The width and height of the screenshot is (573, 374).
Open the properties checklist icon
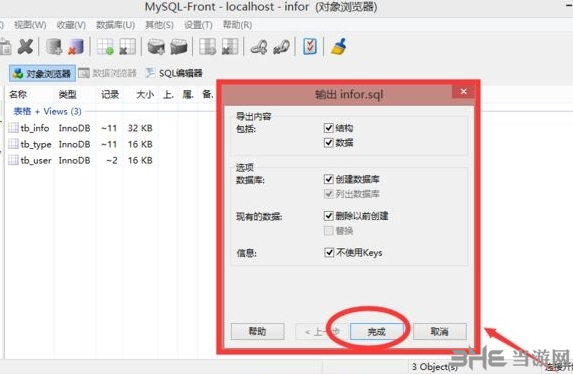pos(310,47)
